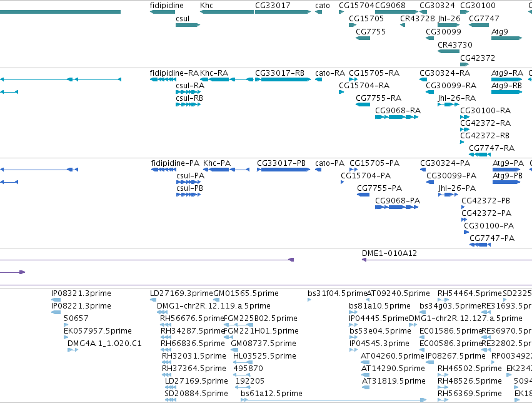Image resolution: width=532 pixels, height=403 pixels.
Task: Select the 192205 EST entry
Action: (x=243, y=388)
